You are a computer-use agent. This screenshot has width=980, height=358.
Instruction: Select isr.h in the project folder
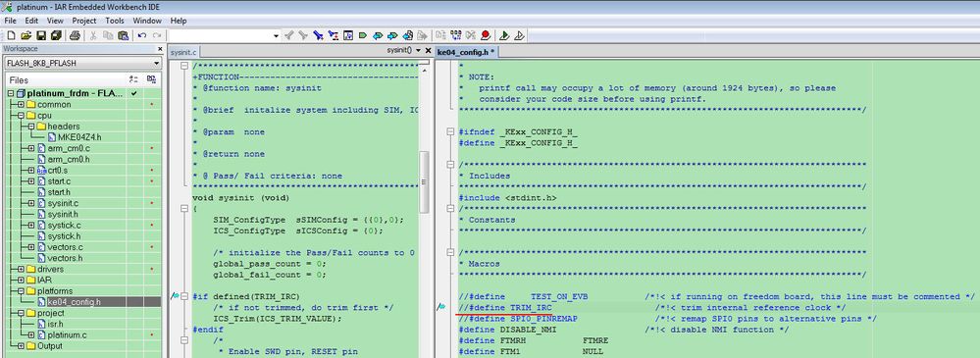[x=55, y=324]
